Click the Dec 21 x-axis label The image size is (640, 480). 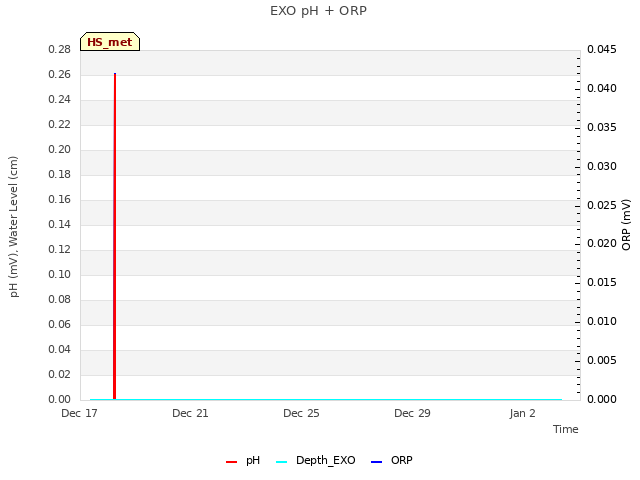(190, 413)
